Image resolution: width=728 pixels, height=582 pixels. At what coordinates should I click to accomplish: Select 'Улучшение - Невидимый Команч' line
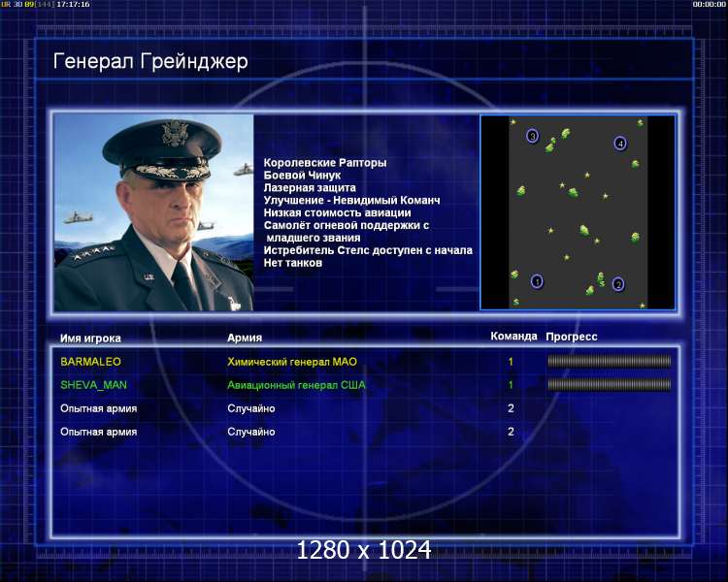tap(352, 201)
